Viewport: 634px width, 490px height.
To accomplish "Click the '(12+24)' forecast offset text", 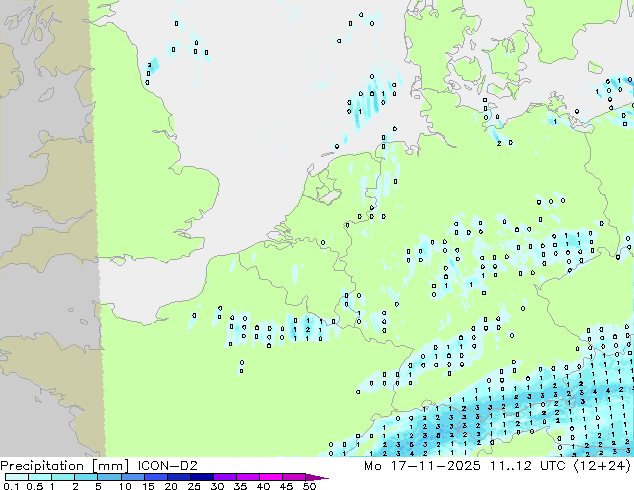I will pos(602,466).
